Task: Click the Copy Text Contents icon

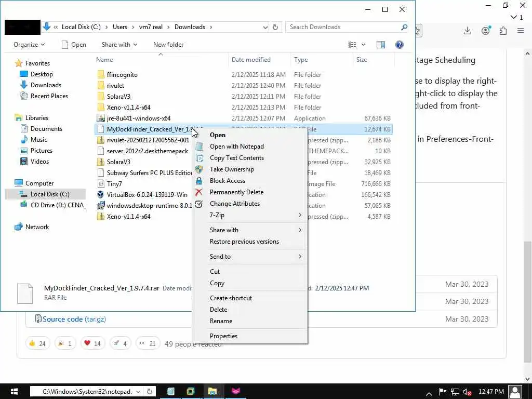Action: point(199,158)
